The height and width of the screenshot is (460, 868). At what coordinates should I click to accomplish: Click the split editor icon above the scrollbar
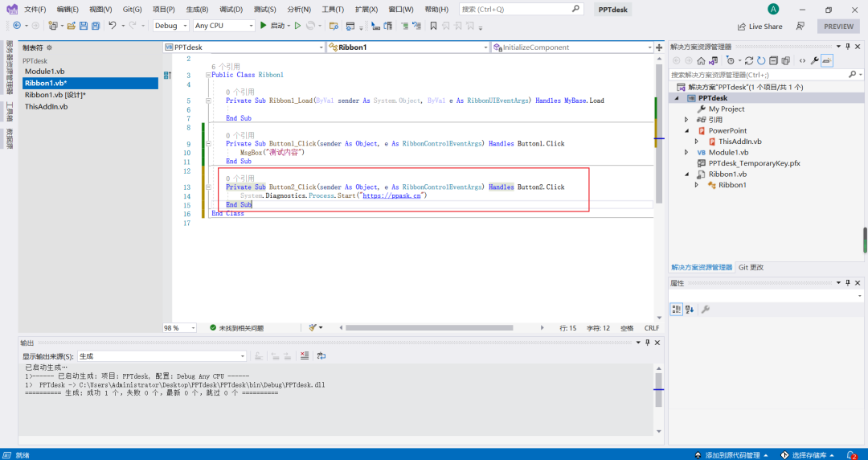pos(659,47)
